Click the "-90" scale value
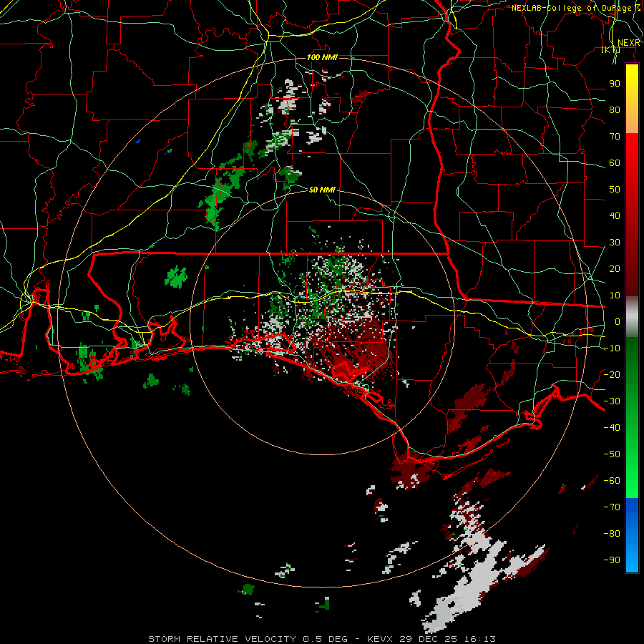 (x=612, y=560)
